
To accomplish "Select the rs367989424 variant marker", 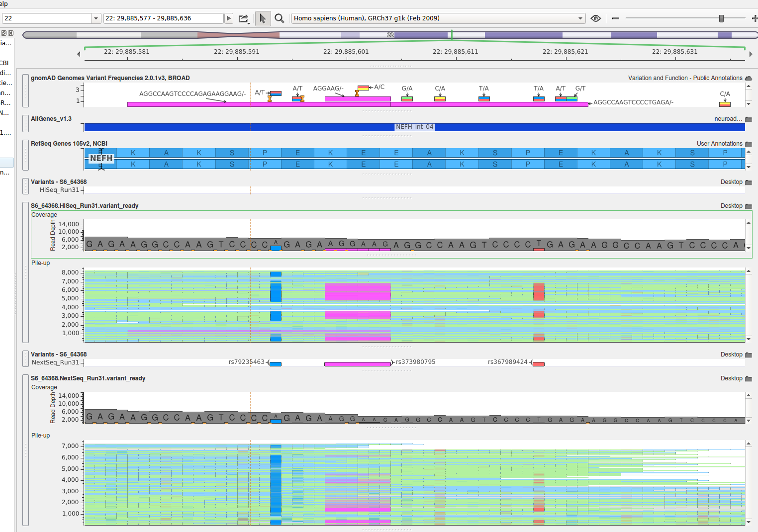I will (x=538, y=364).
